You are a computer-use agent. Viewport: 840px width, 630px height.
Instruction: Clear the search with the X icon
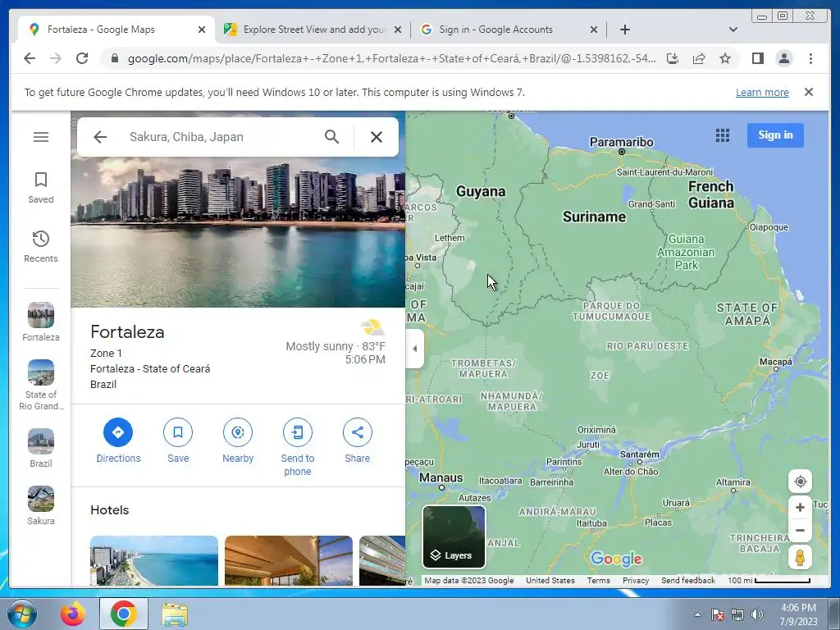point(376,137)
